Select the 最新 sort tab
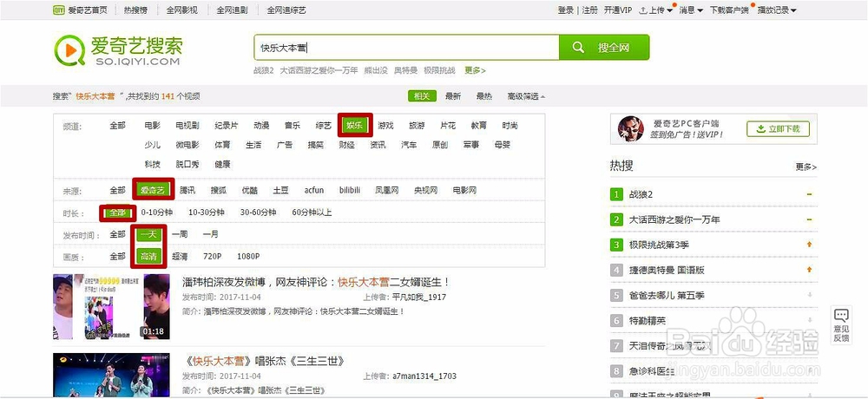Image resolution: width=868 pixels, height=399 pixels. pos(453,96)
